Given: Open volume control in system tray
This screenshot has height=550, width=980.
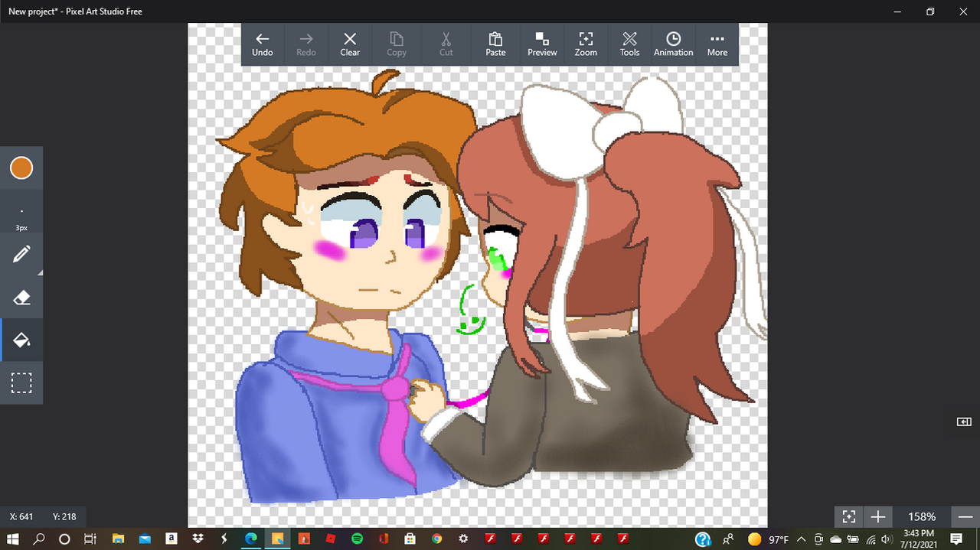Looking at the screenshot, I should tap(887, 539).
